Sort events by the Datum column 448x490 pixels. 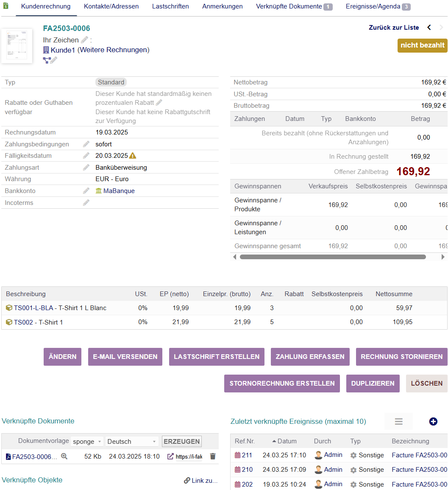click(x=287, y=441)
